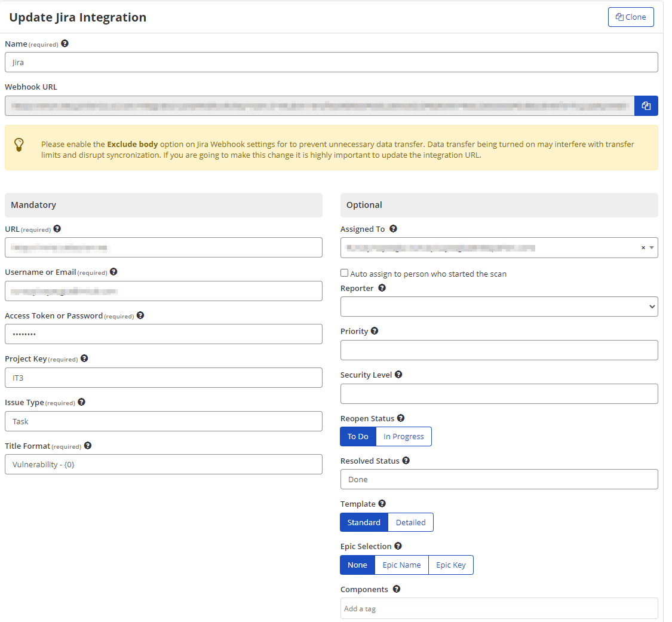The image size is (672, 622).
Task: Open help icon next to Name label
Action: pyautogui.click(x=65, y=44)
